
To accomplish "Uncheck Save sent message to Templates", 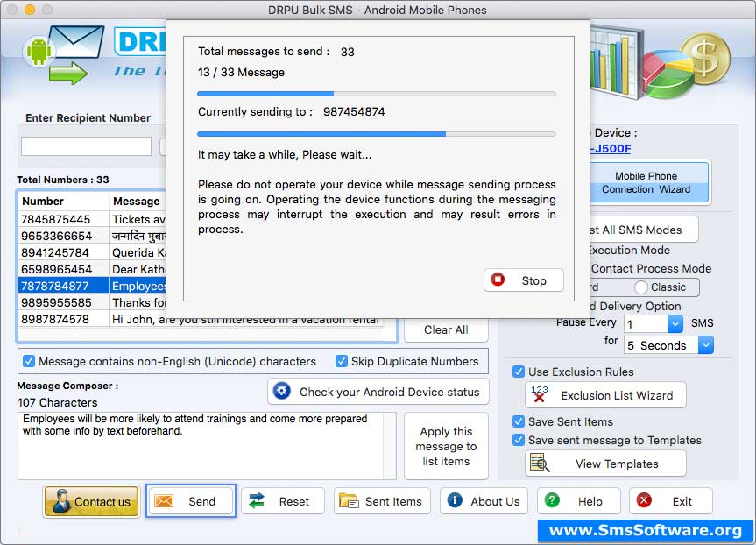I will click(x=519, y=440).
